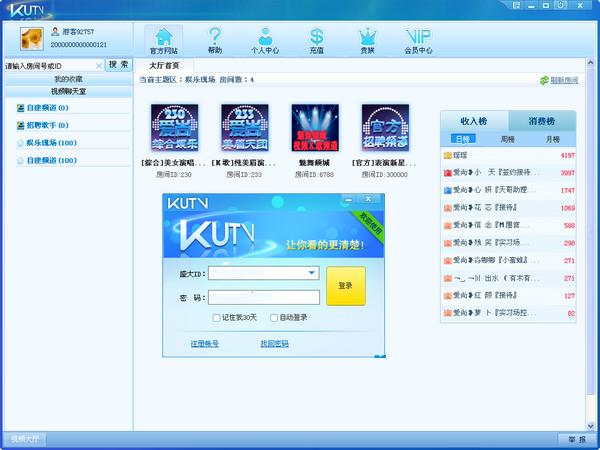
Task: Click the 找回密码 link
Action: pos(274,344)
